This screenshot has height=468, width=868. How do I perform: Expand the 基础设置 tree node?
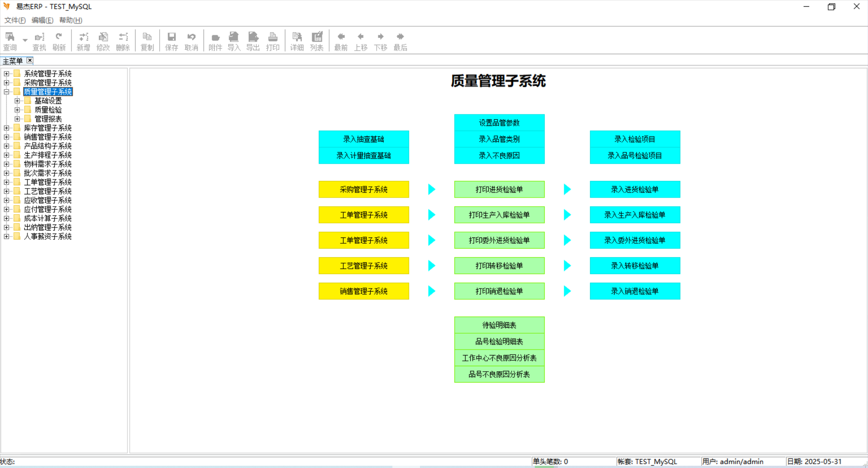(17, 101)
